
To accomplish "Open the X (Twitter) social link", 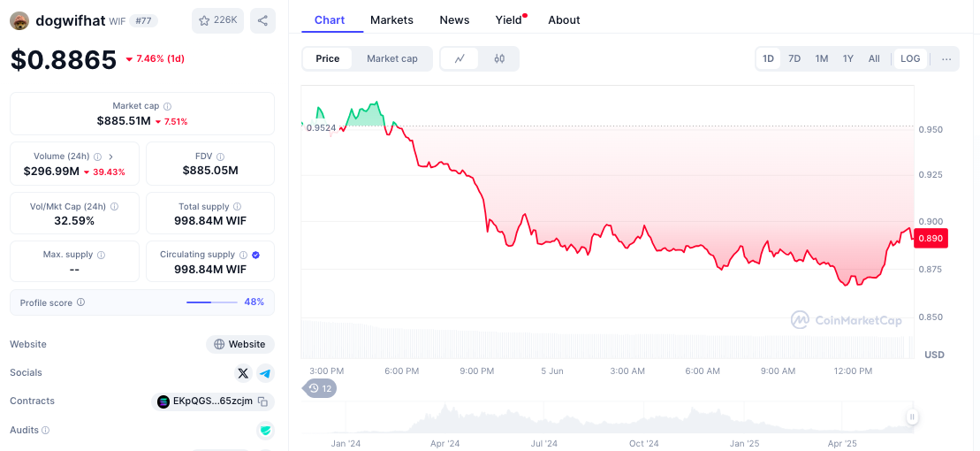I will [x=243, y=373].
